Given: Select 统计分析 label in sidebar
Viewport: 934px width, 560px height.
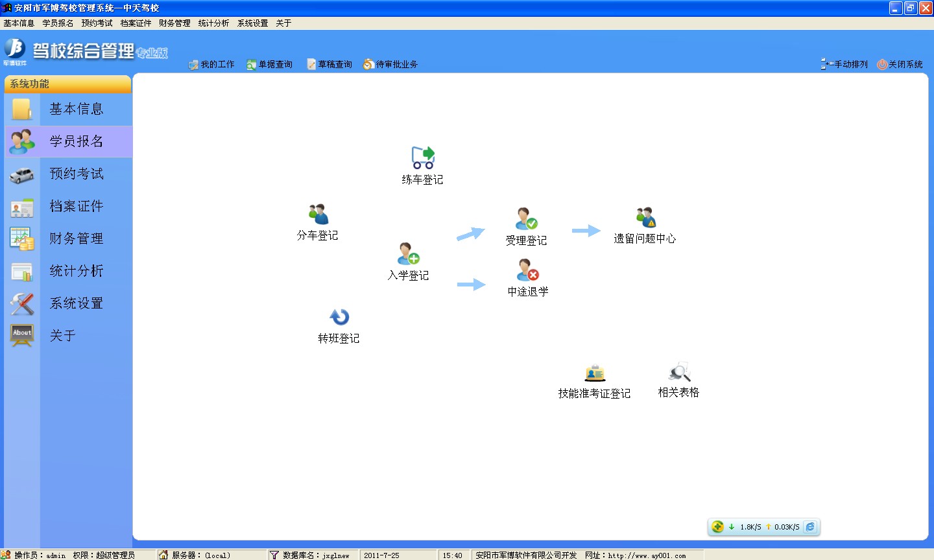Looking at the screenshot, I should (x=77, y=271).
